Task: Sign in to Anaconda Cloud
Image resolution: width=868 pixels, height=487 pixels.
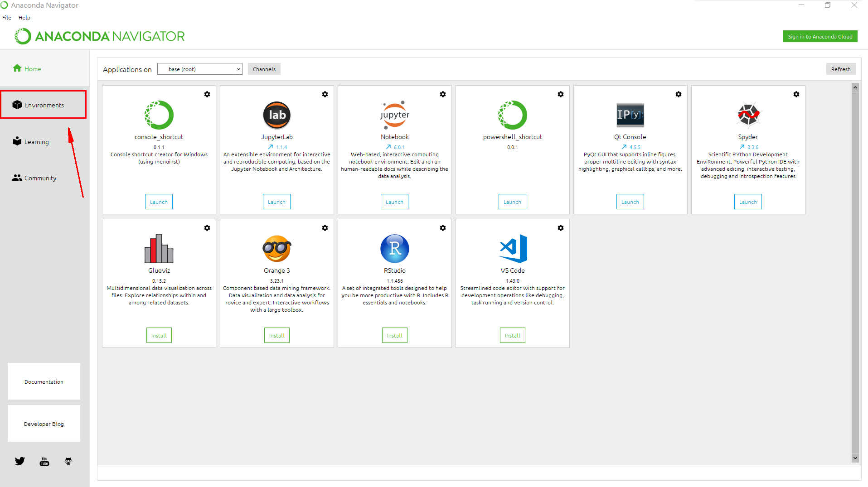Action: (820, 37)
